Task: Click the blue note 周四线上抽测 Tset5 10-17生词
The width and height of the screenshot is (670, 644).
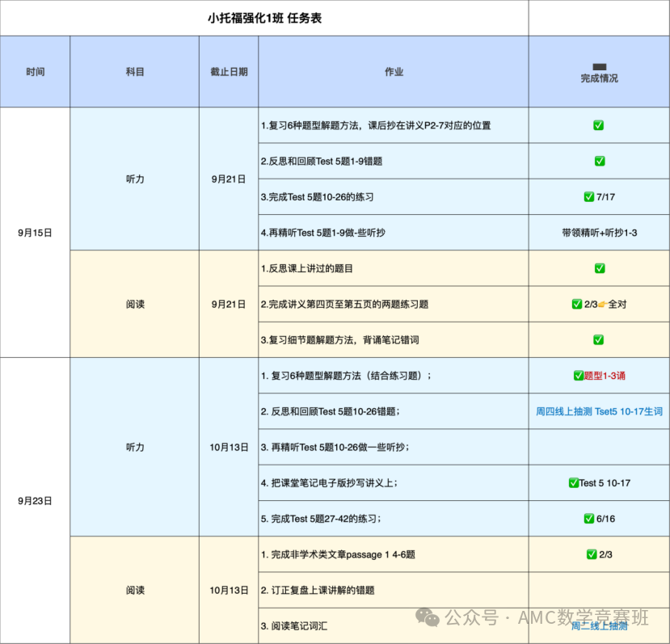Action: [x=599, y=411]
